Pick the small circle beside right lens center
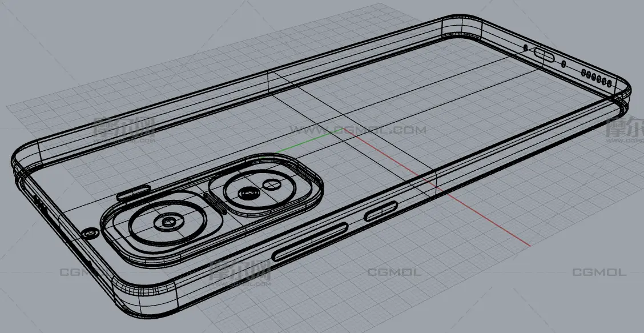The height and width of the screenshot is (333, 644). tap(271, 184)
